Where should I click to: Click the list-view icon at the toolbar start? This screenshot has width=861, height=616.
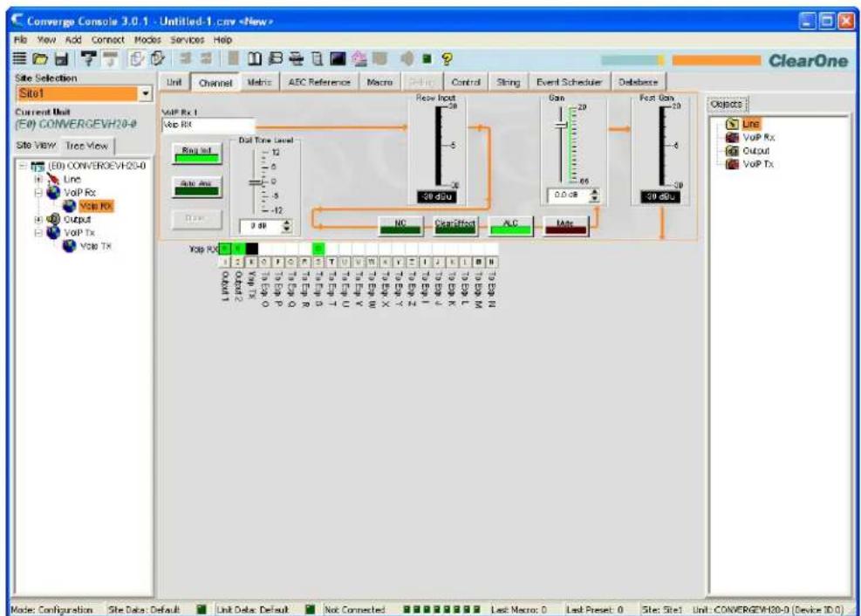19,58
